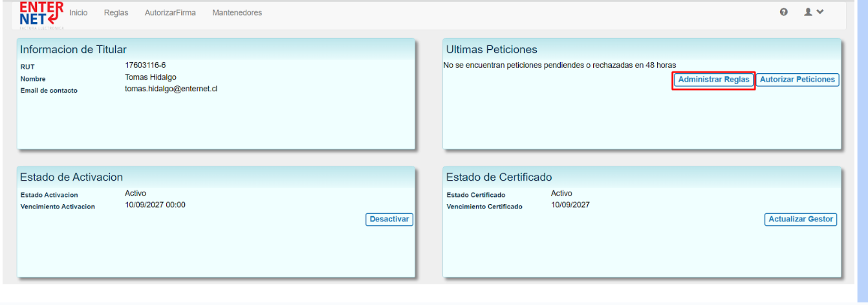Open the help question mark icon

click(784, 12)
